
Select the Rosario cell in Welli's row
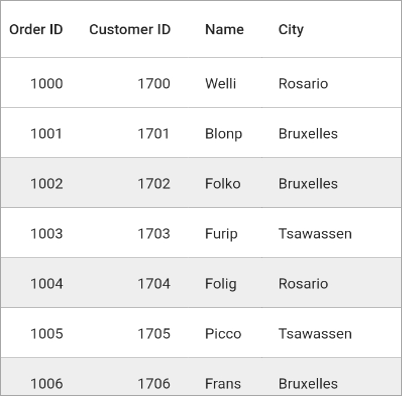click(303, 84)
